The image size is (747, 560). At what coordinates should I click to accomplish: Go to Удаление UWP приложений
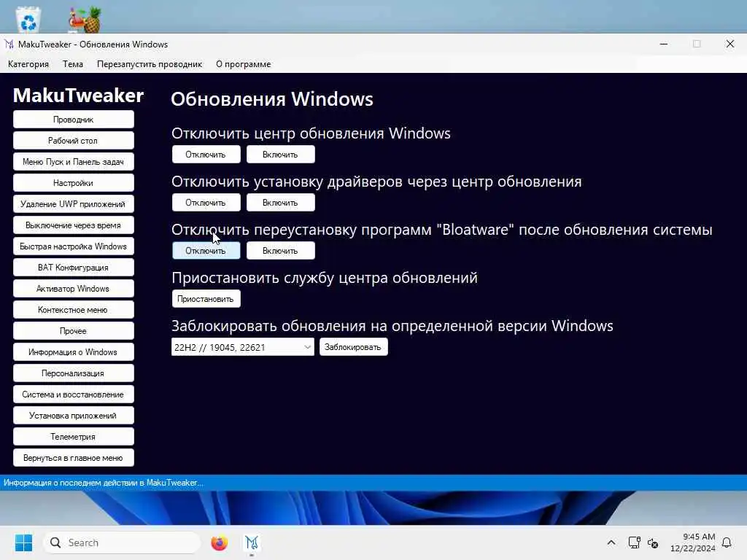74,204
